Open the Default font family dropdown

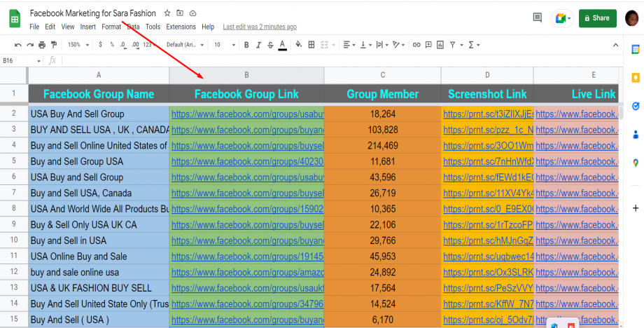point(185,45)
